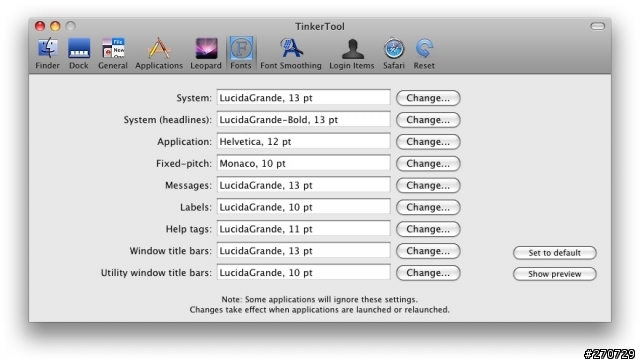Image resolution: width=640 pixels, height=362 pixels.
Task: Click the Utility window title bars field
Action: 303,272
